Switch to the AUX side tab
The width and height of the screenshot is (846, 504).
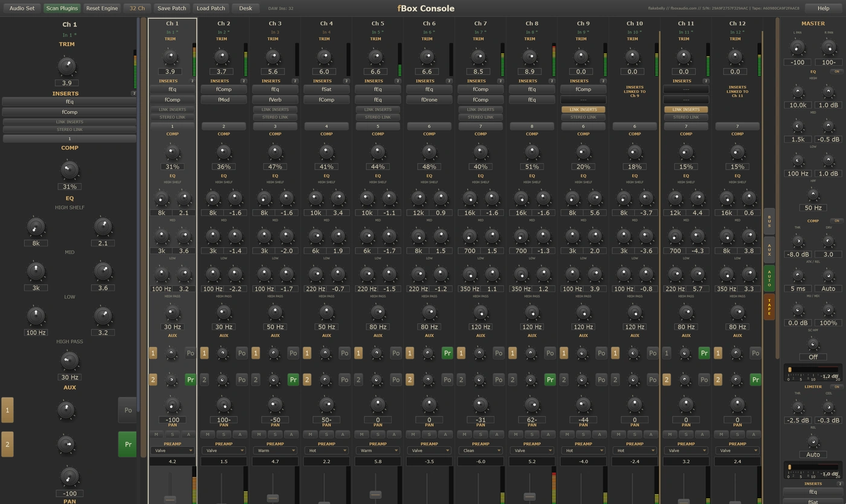(x=769, y=250)
